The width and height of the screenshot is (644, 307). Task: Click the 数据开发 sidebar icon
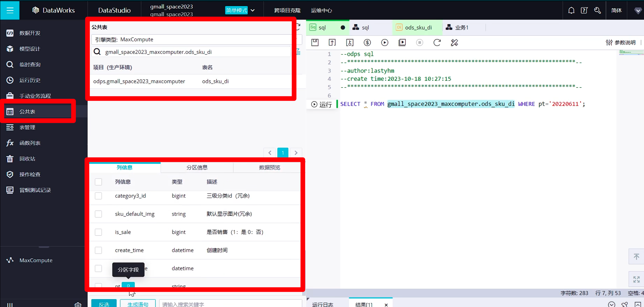point(10,33)
